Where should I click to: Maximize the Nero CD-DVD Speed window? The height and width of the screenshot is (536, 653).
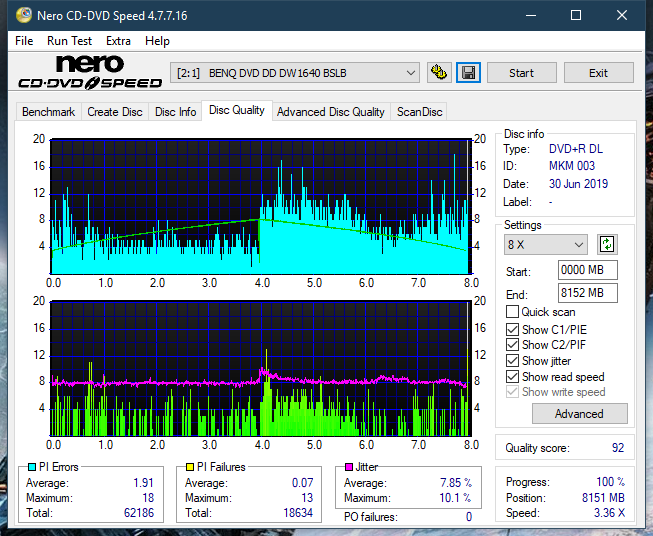tap(576, 15)
